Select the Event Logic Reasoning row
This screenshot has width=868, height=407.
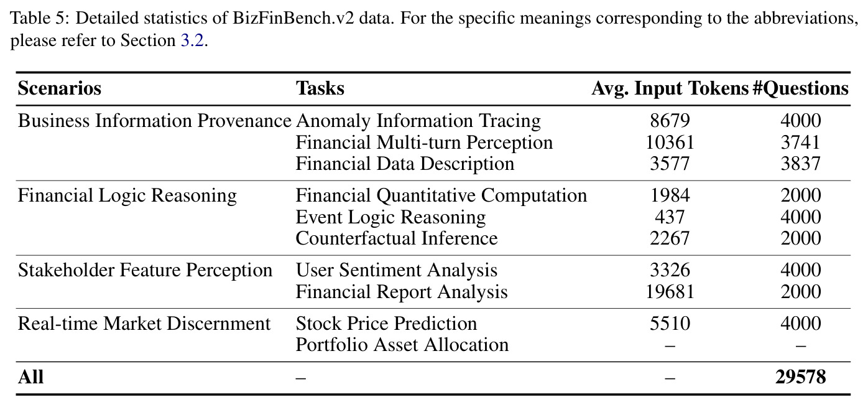[433, 217]
